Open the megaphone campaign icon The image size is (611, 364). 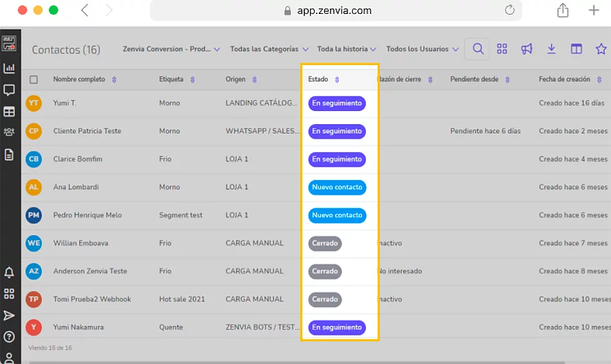click(x=527, y=48)
